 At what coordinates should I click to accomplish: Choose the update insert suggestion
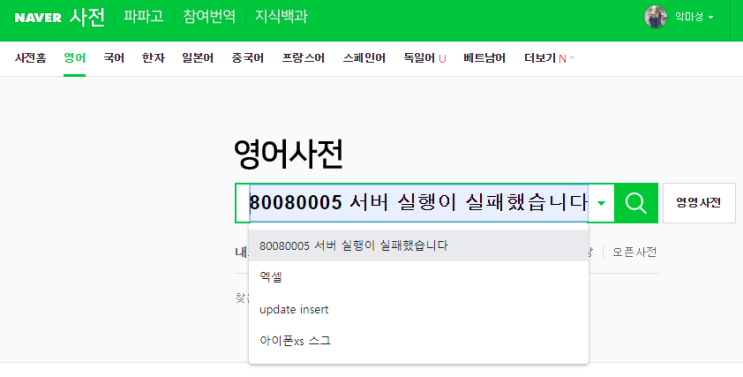(418, 309)
